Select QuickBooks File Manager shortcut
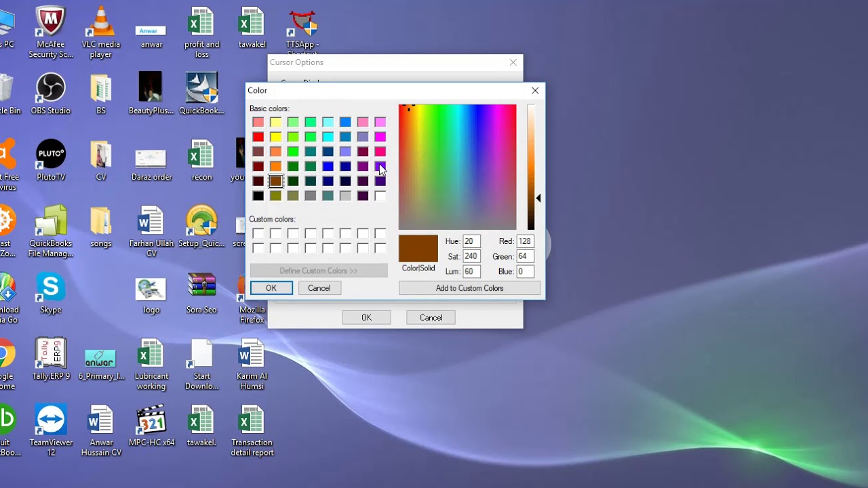868x488 pixels. click(x=51, y=232)
